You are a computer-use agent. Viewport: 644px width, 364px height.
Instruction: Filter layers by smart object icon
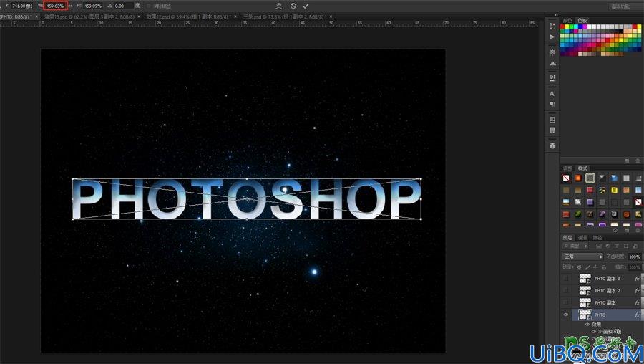[635, 246]
